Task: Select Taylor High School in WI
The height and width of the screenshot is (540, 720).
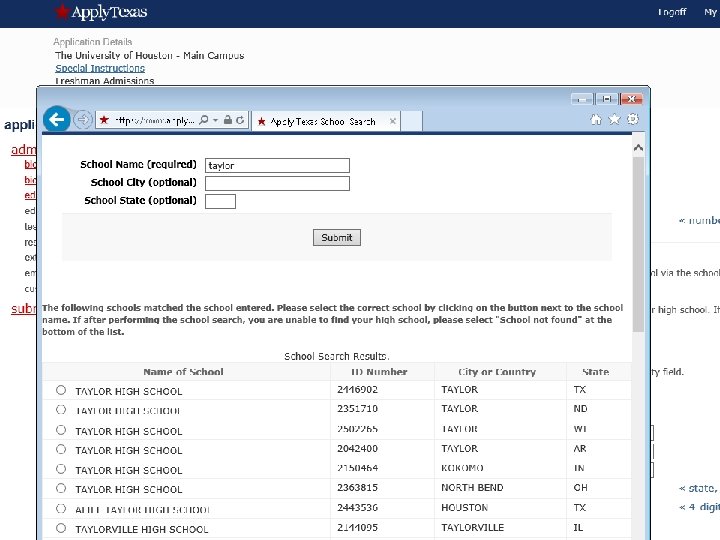Action: tap(61, 430)
